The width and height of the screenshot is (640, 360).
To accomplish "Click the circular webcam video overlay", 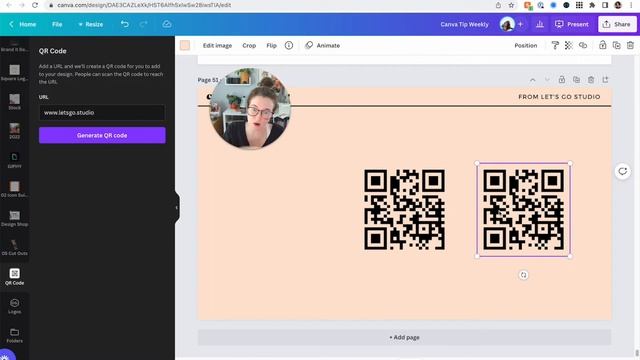I will [x=250, y=108].
